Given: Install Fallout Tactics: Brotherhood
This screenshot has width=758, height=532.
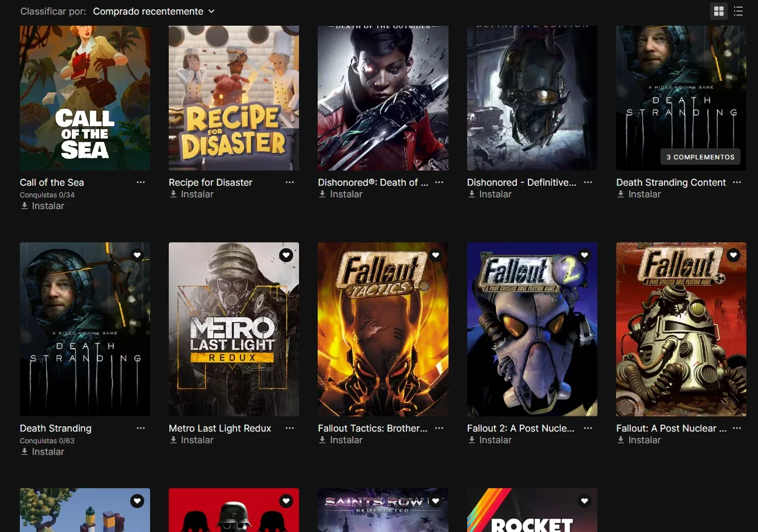Looking at the screenshot, I should click(x=340, y=440).
